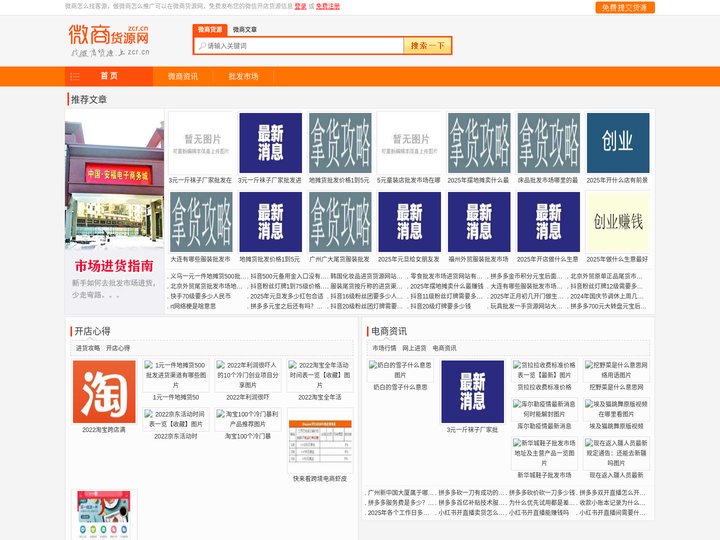Click the broken image icon for 挖野菜是什么意思

(589, 365)
